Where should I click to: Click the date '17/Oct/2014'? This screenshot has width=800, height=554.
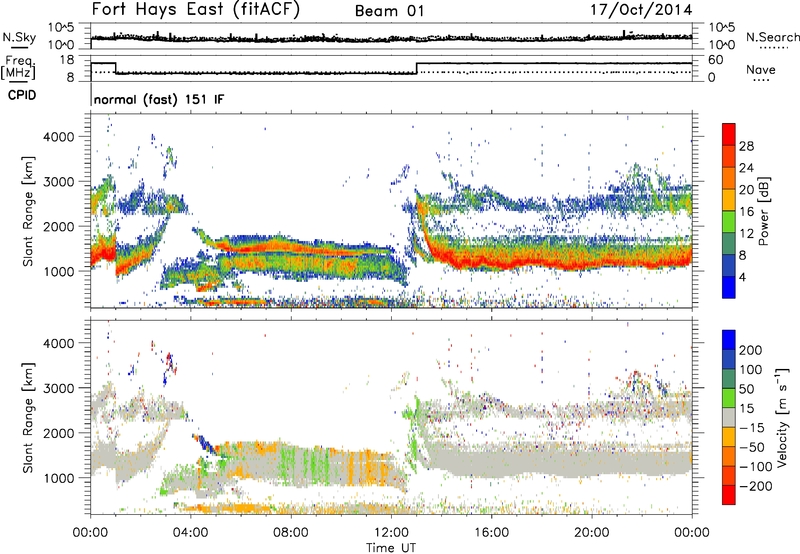(x=641, y=10)
